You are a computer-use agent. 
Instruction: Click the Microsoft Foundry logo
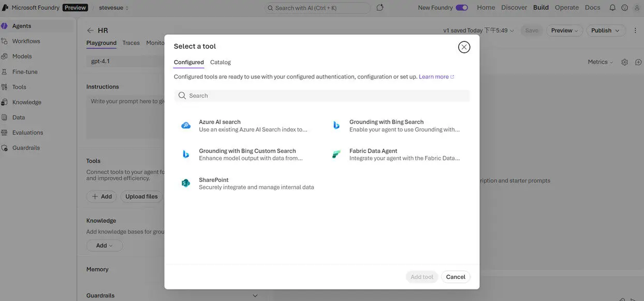point(5,8)
